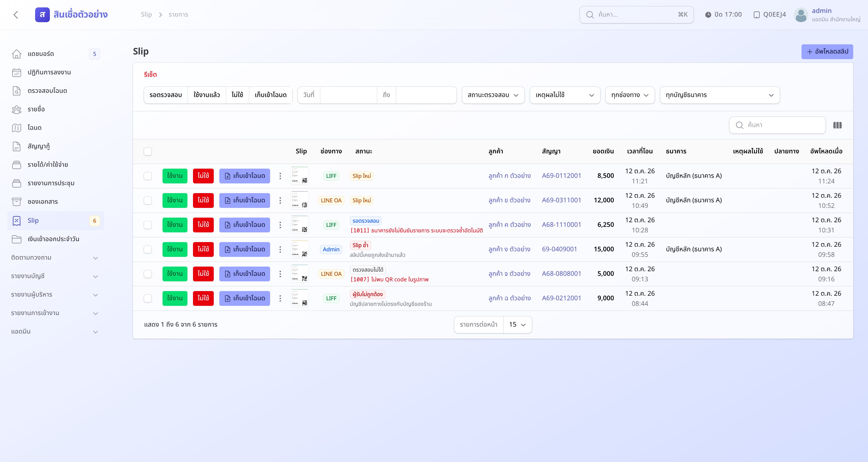The width and height of the screenshot is (868, 462).
Task: Click the ตรวจสอบโฉนด document search icon
Action: tap(17, 91)
